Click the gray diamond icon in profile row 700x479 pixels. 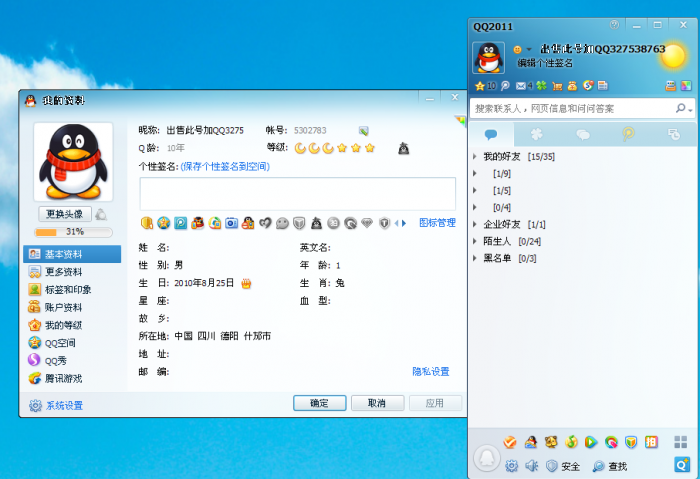click(x=367, y=223)
